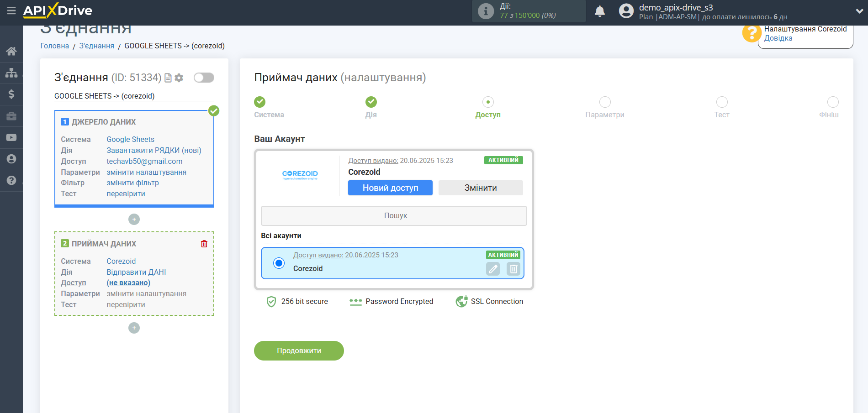Click the Новий доступ button
Screen dimensions: 868x413
tap(390, 188)
